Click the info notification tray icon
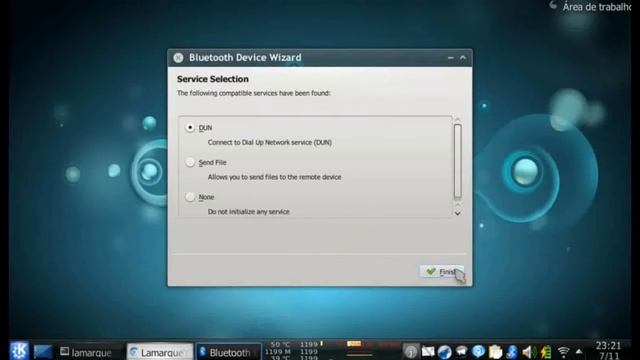 point(411,351)
